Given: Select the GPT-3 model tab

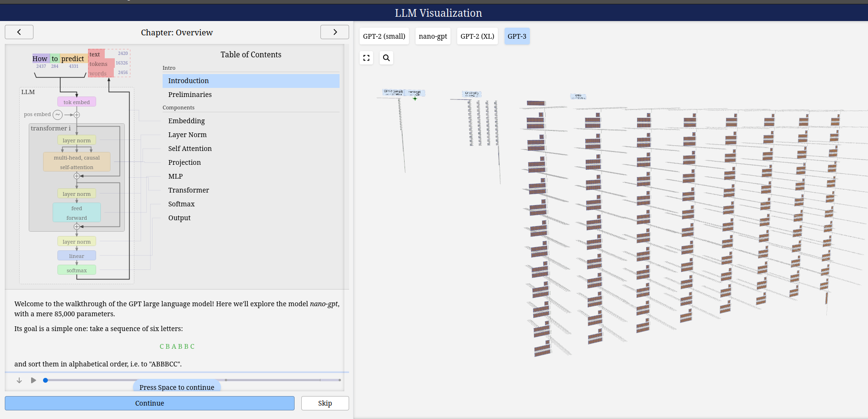Looking at the screenshot, I should point(517,36).
